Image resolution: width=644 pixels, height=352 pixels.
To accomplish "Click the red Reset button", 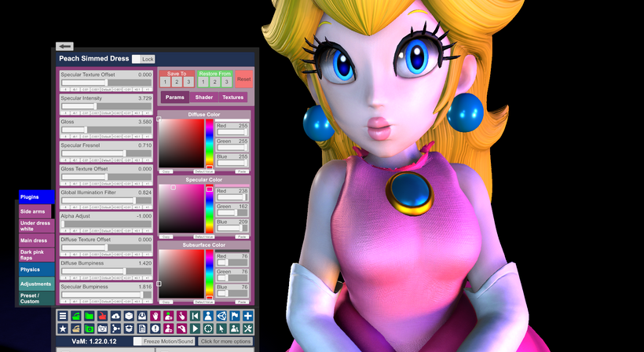I will [x=244, y=79].
